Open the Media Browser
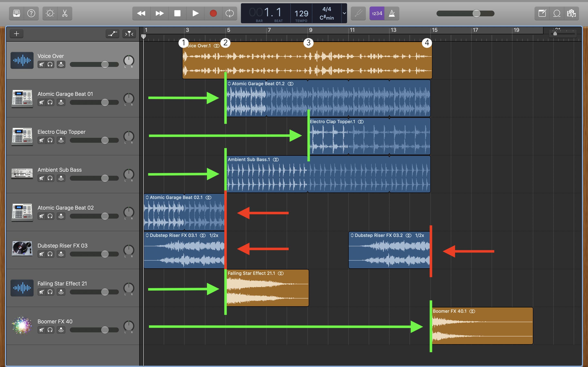 coord(571,13)
